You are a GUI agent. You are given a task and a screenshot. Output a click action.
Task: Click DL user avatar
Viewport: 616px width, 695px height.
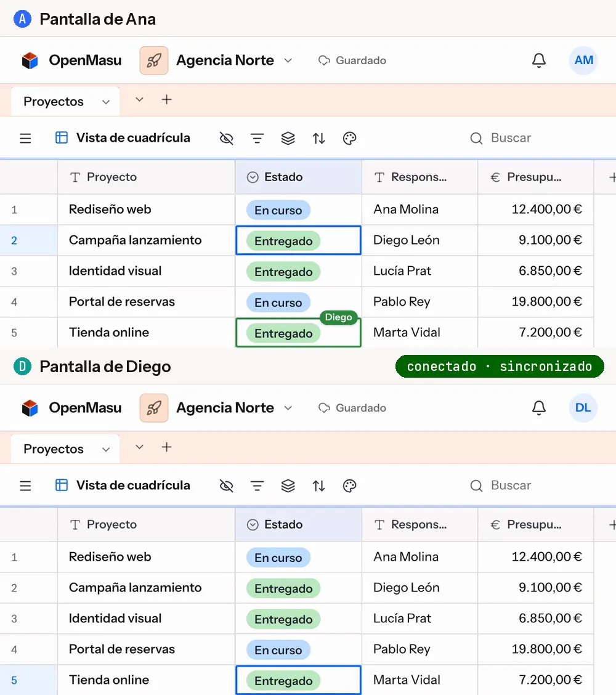583,408
